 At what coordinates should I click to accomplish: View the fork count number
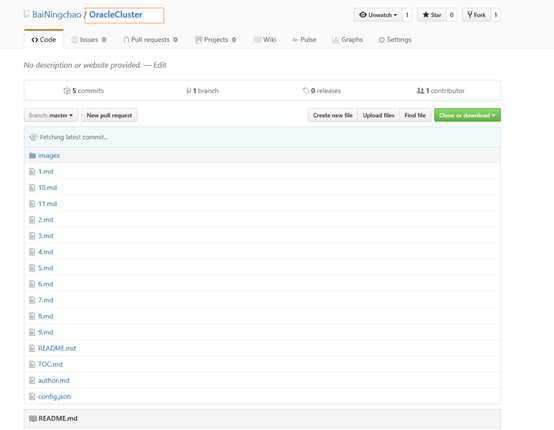(496, 15)
